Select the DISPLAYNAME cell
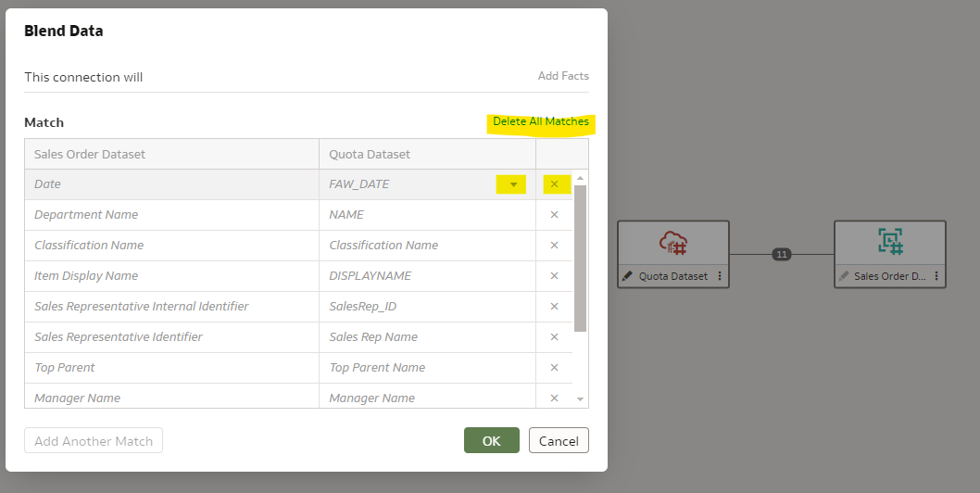The height and width of the screenshot is (493, 980). click(428, 276)
